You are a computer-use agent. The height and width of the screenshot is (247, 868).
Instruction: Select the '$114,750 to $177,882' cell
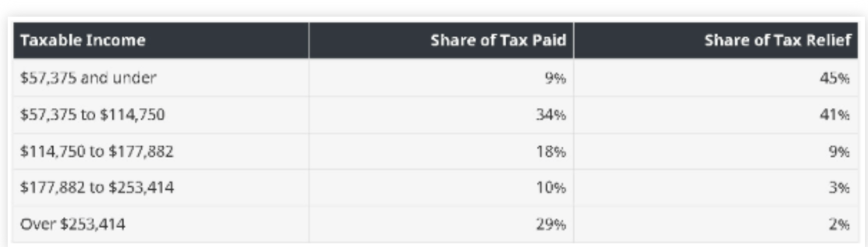(97, 152)
